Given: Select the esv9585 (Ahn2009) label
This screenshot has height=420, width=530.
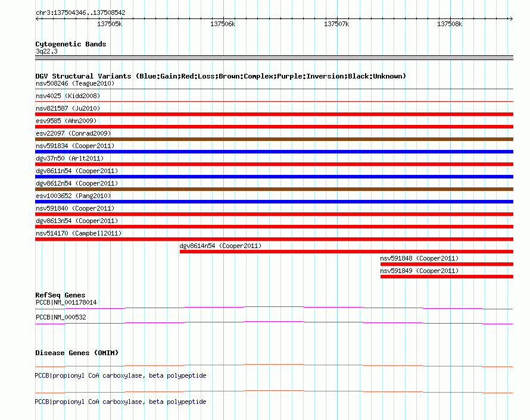Looking at the screenshot, I should [66, 121].
